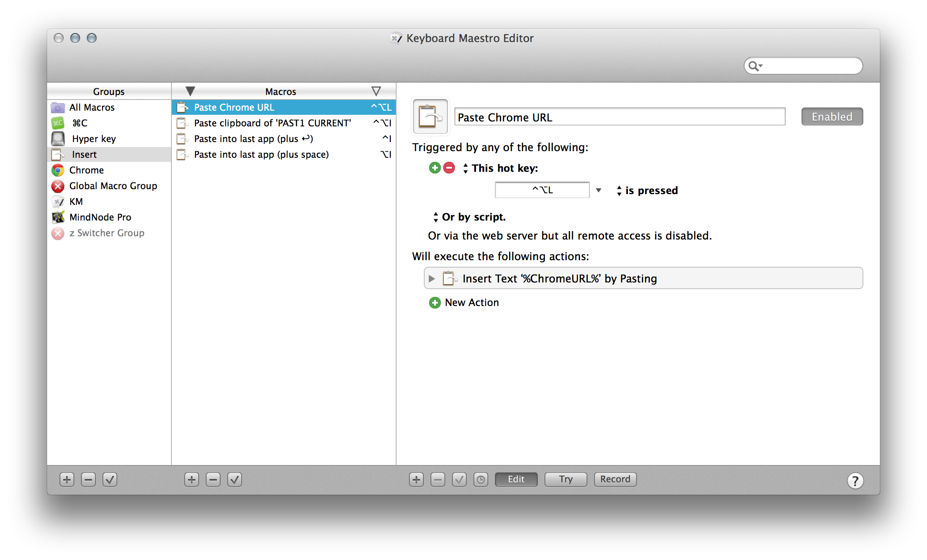Click filled sort triangle in Macros header
927x560 pixels.
click(190, 91)
